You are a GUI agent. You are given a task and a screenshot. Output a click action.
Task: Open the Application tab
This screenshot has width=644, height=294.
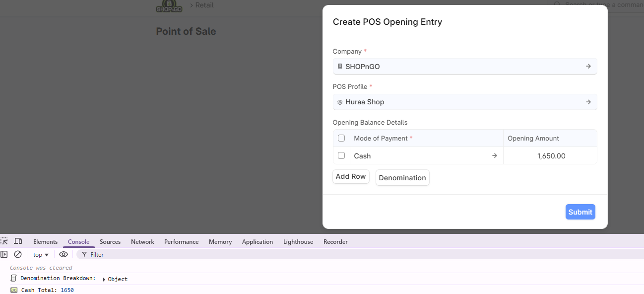[x=258, y=242]
